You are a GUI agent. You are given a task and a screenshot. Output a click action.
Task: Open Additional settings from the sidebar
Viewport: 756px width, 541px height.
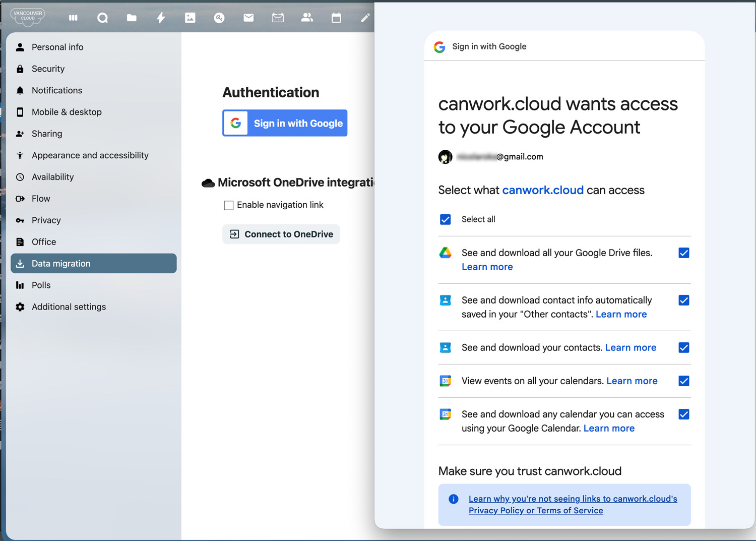point(69,307)
